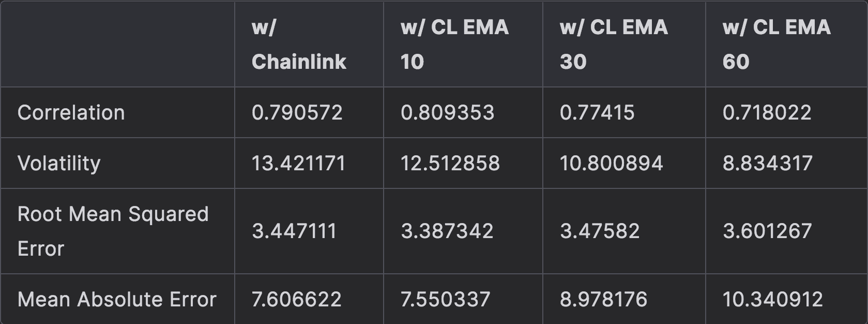Screen dimensions: 868x324
Task: Select RMSE value 3.601267
Action: coord(767,231)
